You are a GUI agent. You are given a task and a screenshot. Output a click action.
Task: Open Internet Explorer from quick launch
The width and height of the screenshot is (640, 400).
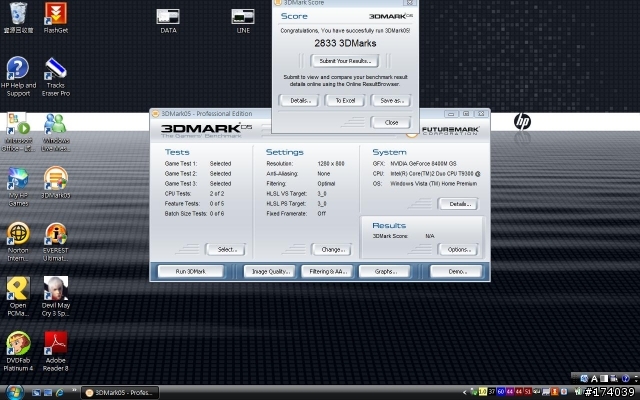[x=60, y=393]
